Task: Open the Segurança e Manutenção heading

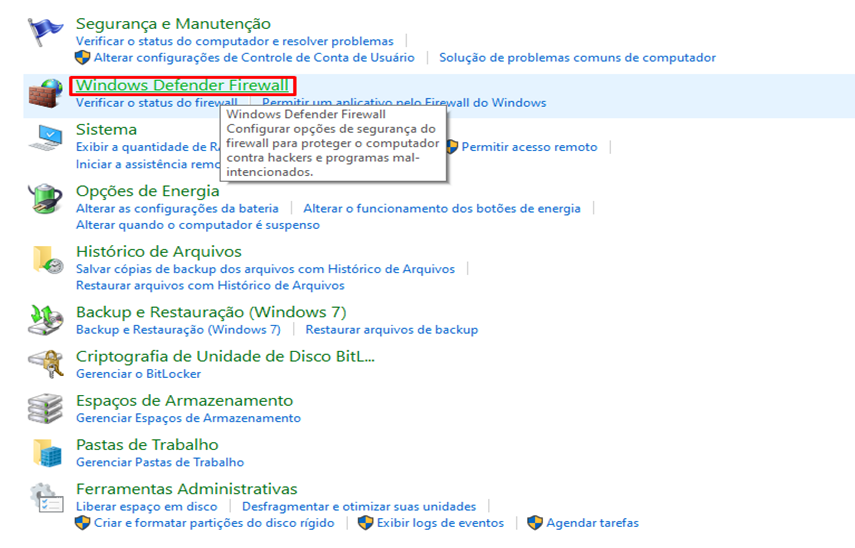Action: coord(173,24)
